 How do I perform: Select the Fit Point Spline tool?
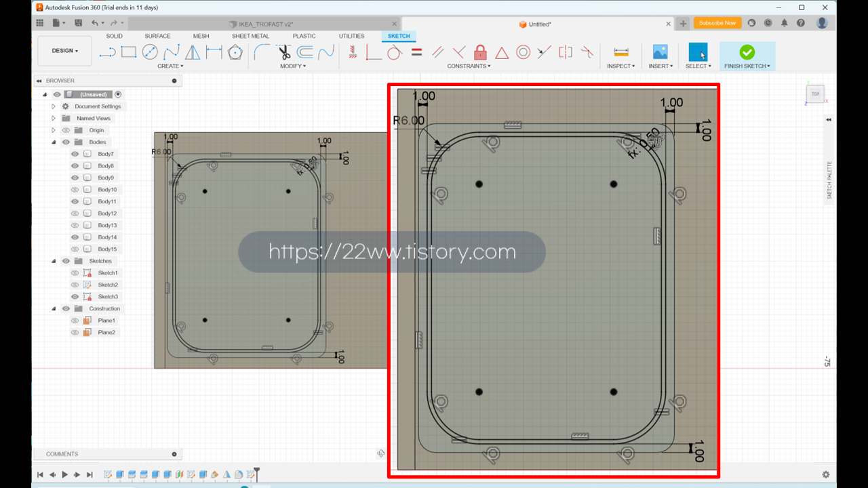coord(172,52)
